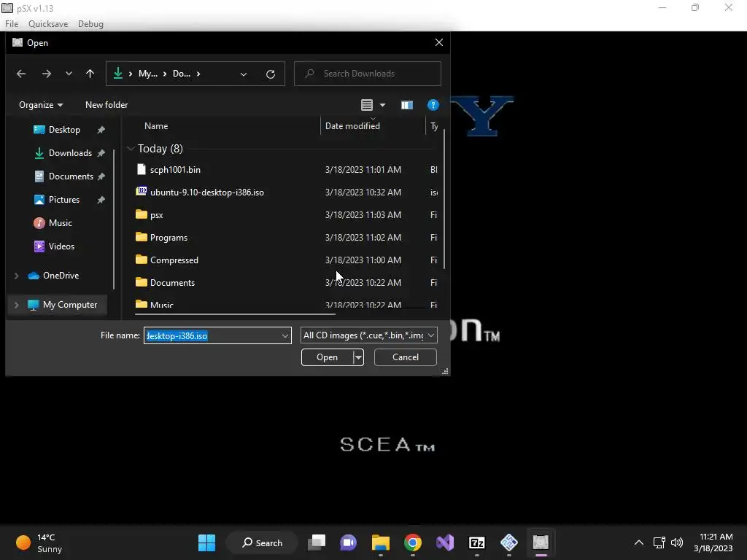This screenshot has width=747, height=560.
Task: Open the File menu in pSX
Action: [12, 24]
